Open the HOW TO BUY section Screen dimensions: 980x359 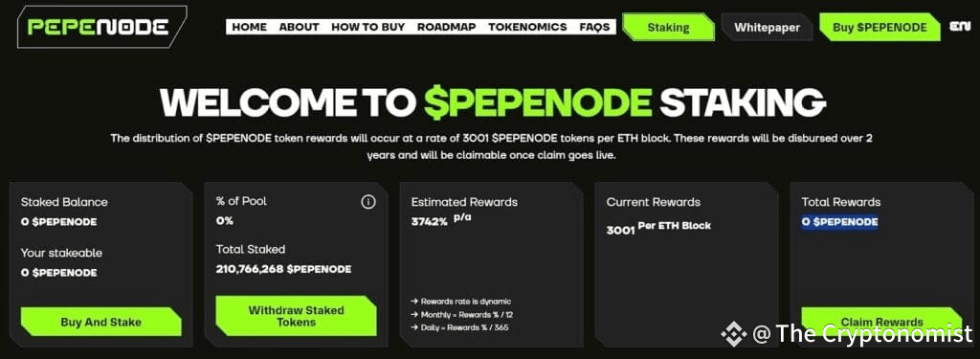pyautogui.click(x=368, y=27)
